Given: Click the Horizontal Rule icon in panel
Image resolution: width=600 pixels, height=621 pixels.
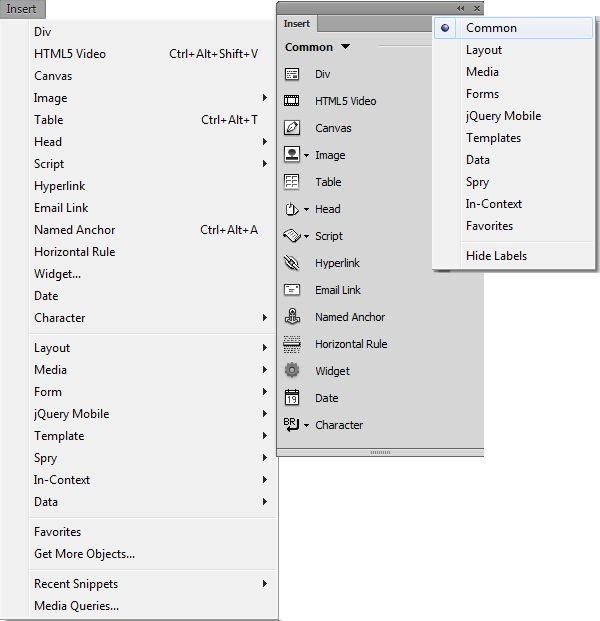Looking at the screenshot, I should [x=292, y=344].
